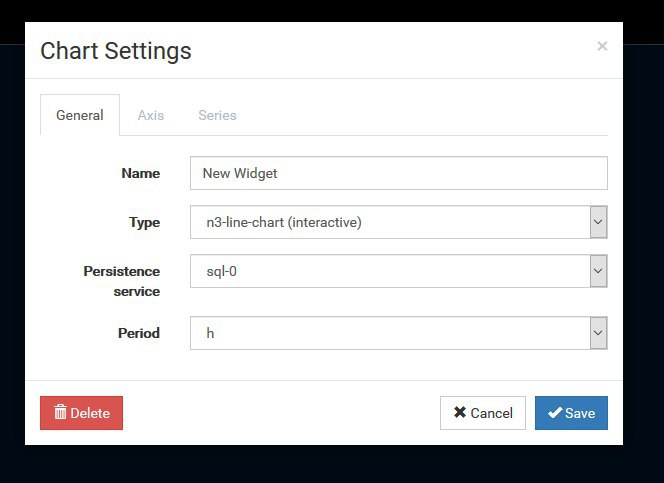Switch to the General tab
This screenshot has height=483, width=664.
point(80,115)
